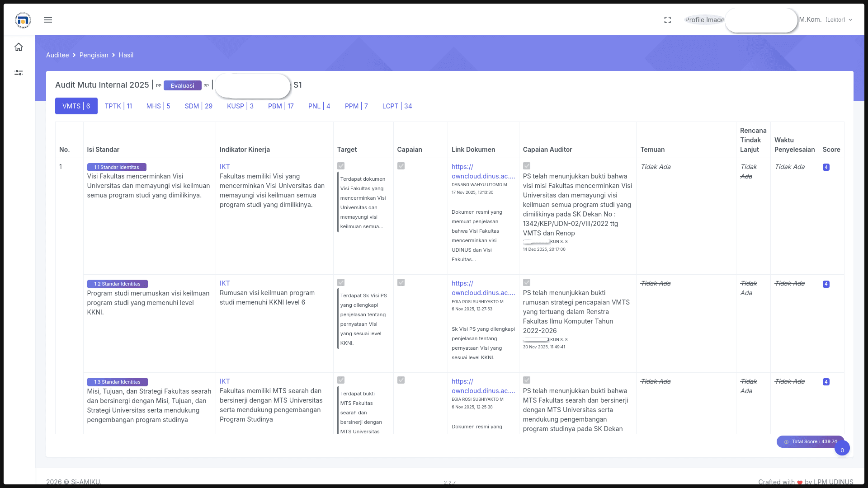Image resolution: width=868 pixels, height=488 pixels.
Task: Switch to the MHS | 5 tab
Action: point(158,106)
